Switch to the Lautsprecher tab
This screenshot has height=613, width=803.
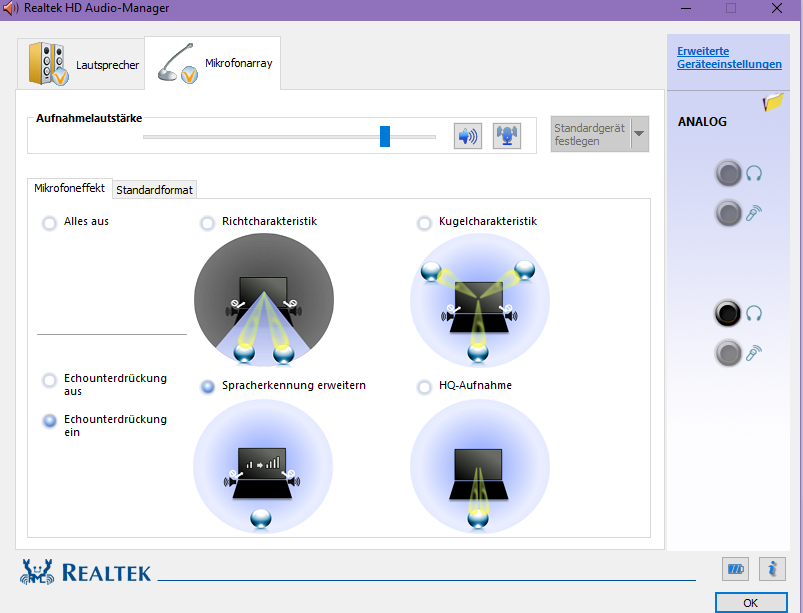click(x=81, y=64)
